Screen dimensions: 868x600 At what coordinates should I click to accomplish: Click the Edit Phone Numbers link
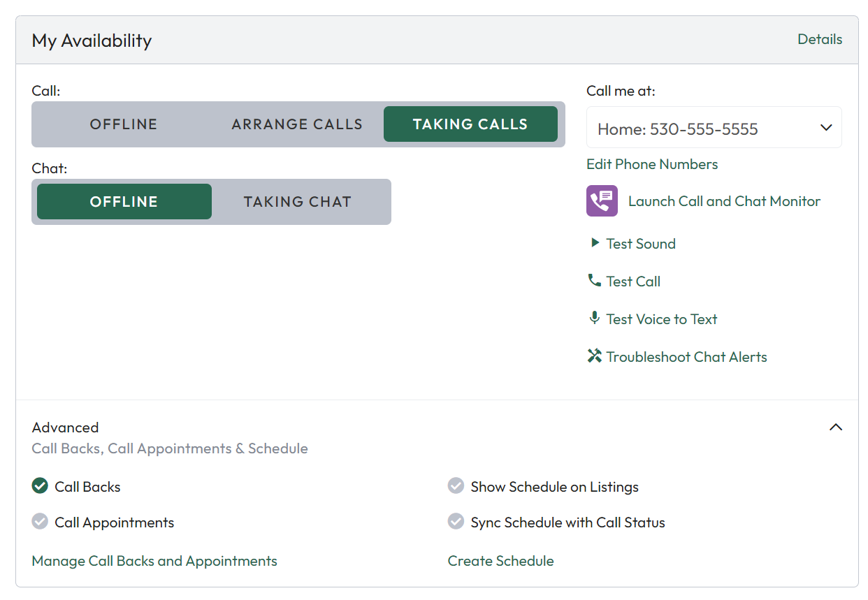click(x=652, y=164)
